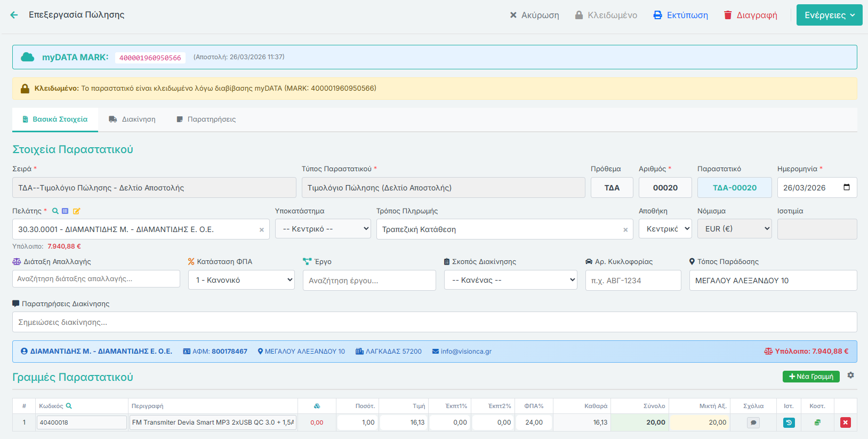Open the Σκοπός Διακίνησης dropdown

click(511, 280)
